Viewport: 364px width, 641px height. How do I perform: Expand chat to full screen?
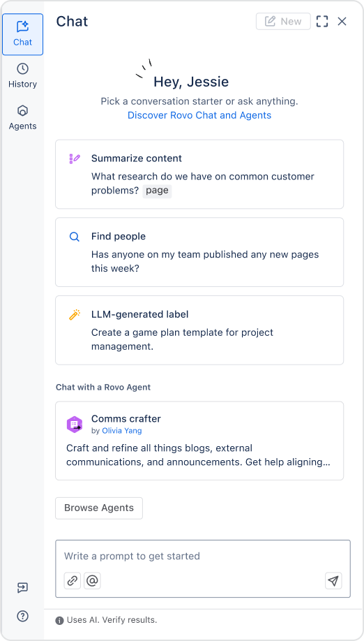(322, 21)
